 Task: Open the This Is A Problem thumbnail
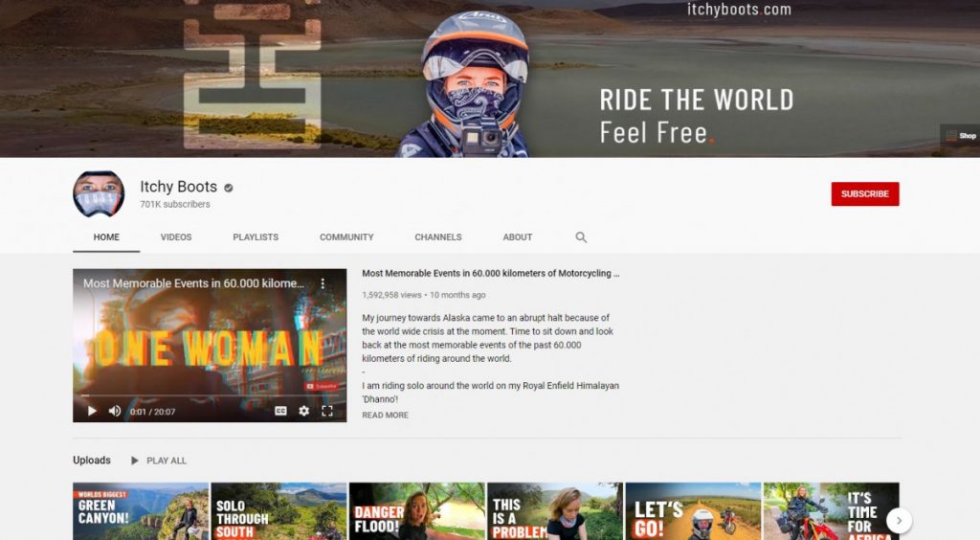tap(555, 511)
